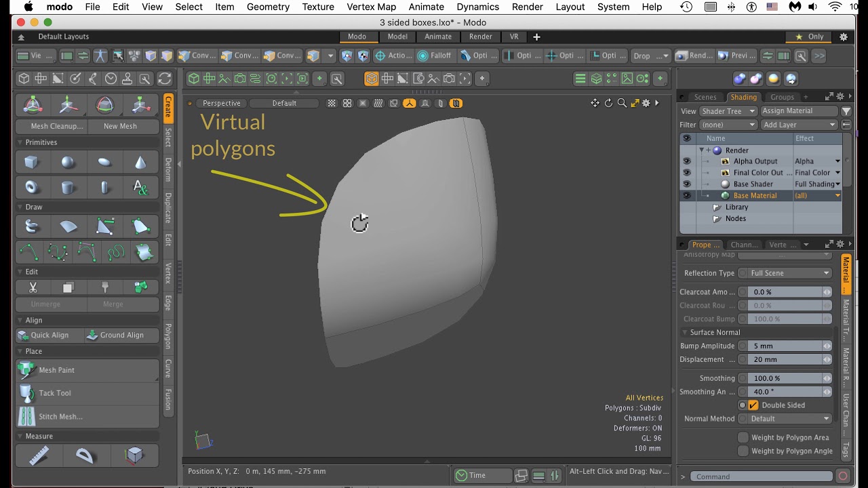
Task: Open the Vertex Map menu
Action: point(371,7)
